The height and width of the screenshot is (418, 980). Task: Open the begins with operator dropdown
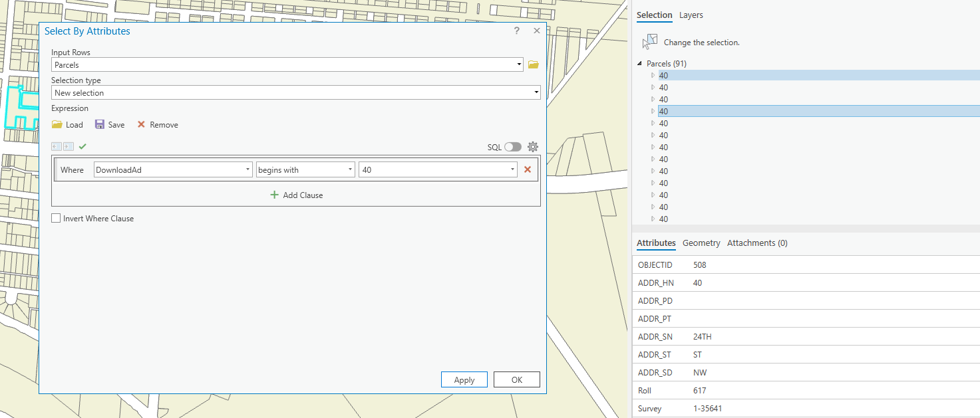[350, 169]
